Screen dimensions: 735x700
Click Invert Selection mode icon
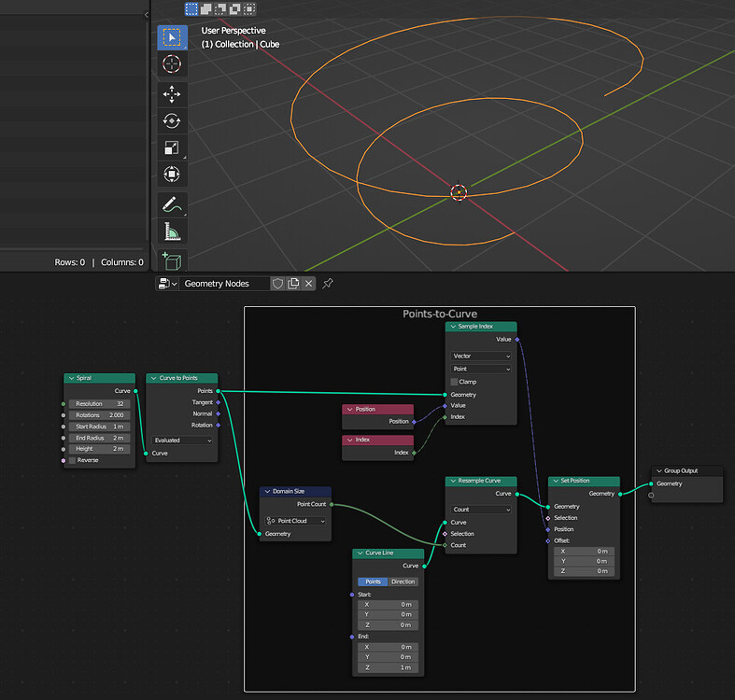(x=234, y=9)
